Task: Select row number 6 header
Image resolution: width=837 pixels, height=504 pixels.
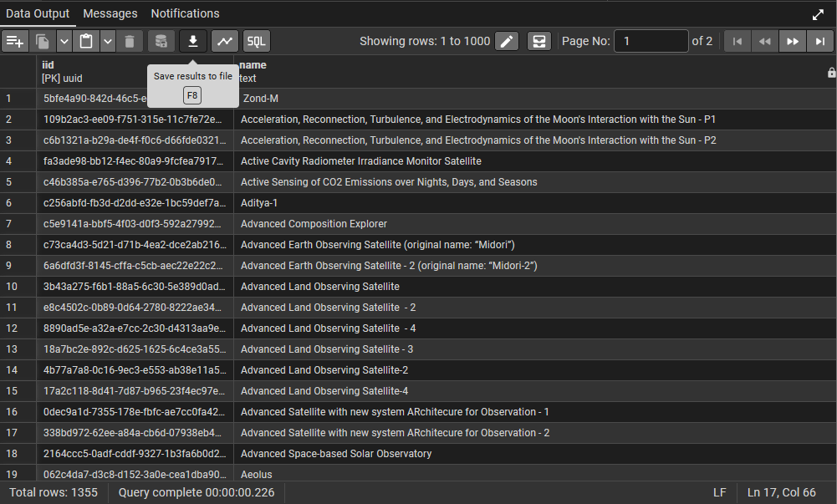Action: [18, 202]
